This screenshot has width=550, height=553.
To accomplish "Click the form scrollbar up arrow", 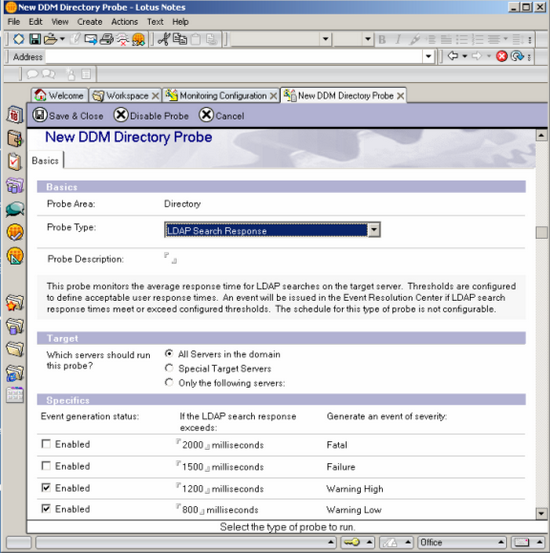I will (542, 135).
